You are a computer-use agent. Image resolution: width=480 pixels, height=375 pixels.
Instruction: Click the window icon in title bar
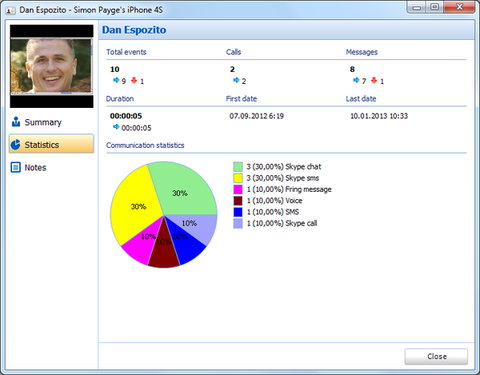click(10, 10)
